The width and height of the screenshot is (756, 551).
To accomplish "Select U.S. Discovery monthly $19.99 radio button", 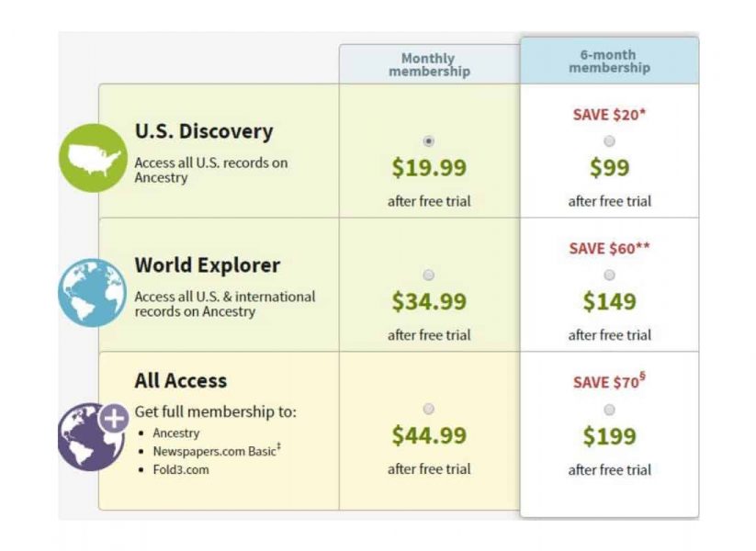I will tap(429, 141).
